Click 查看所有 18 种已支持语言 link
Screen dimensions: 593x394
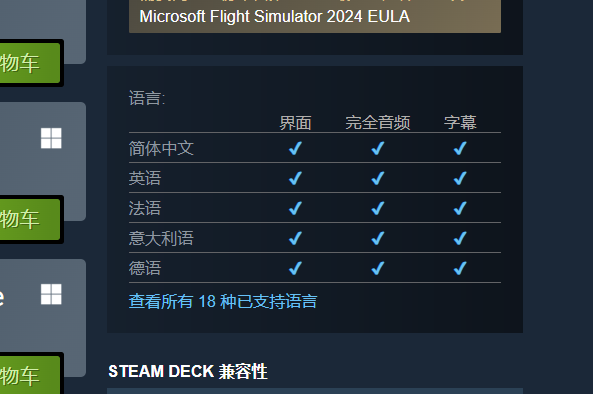pos(223,301)
